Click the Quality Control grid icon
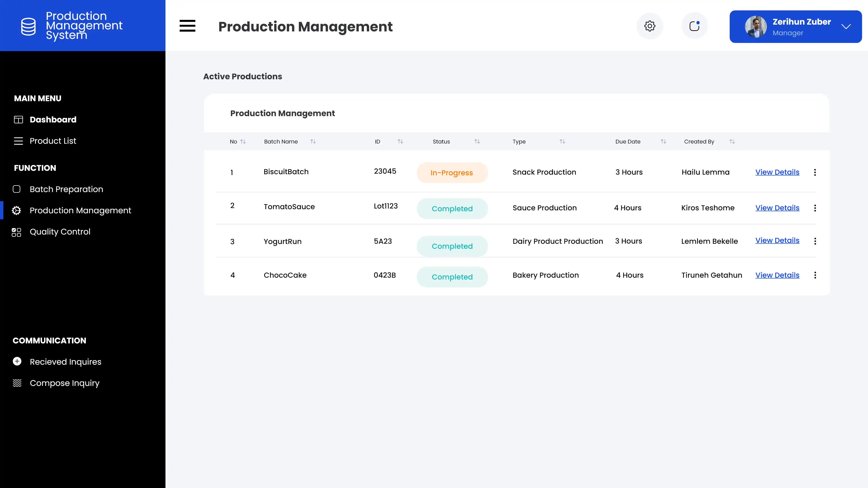868x488 pixels. coord(17,232)
